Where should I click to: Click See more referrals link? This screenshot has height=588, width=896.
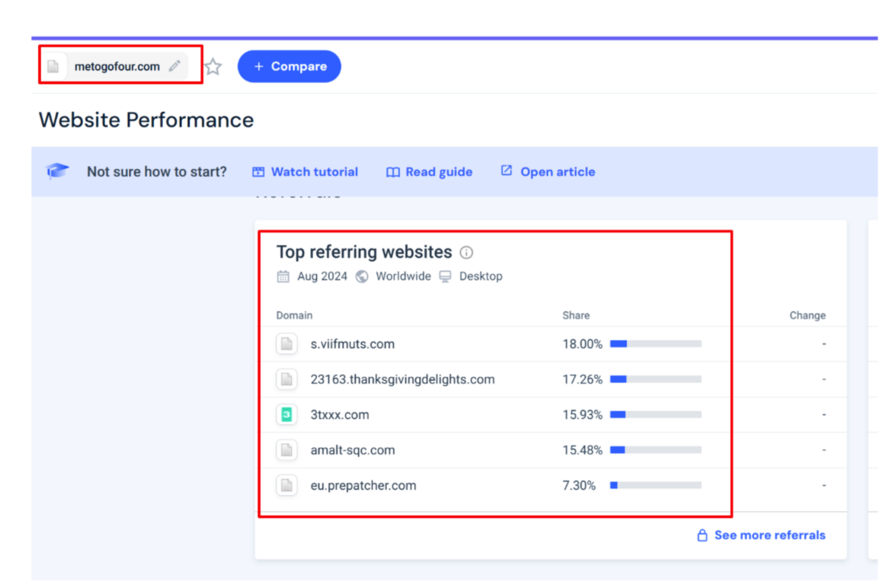[x=761, y=535]
